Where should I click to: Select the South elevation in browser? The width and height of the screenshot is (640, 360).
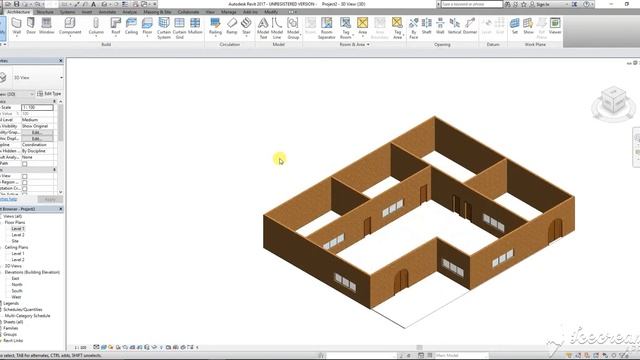click(x=17, y=291)
